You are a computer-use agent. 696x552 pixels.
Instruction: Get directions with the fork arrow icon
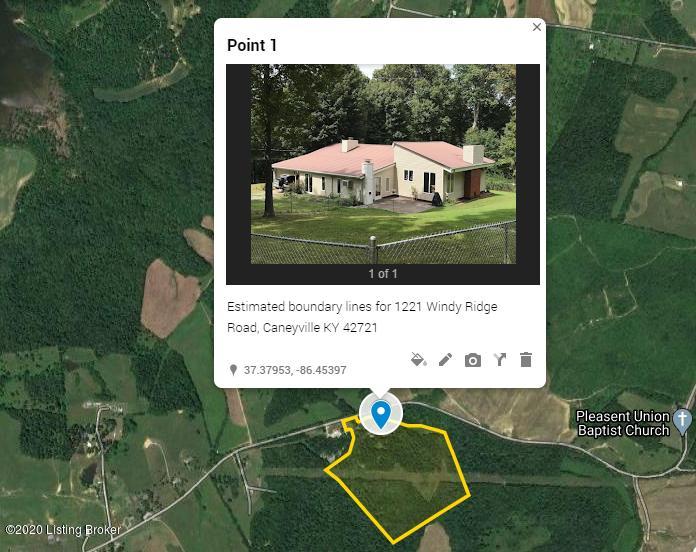(x=500, y=360)
